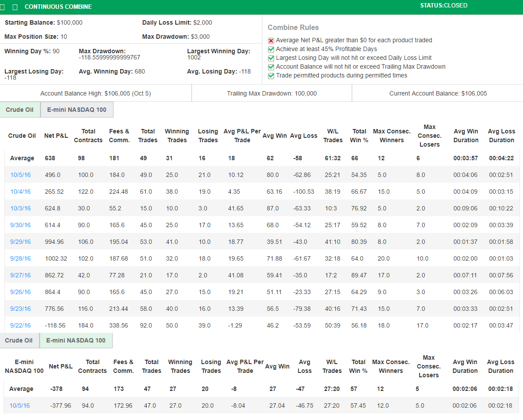Viewport: 523px width, 420px height.
Task: Click the green check beside 45% Profitable Days rule
Action: pyautogui.click(x=271, y=49)
